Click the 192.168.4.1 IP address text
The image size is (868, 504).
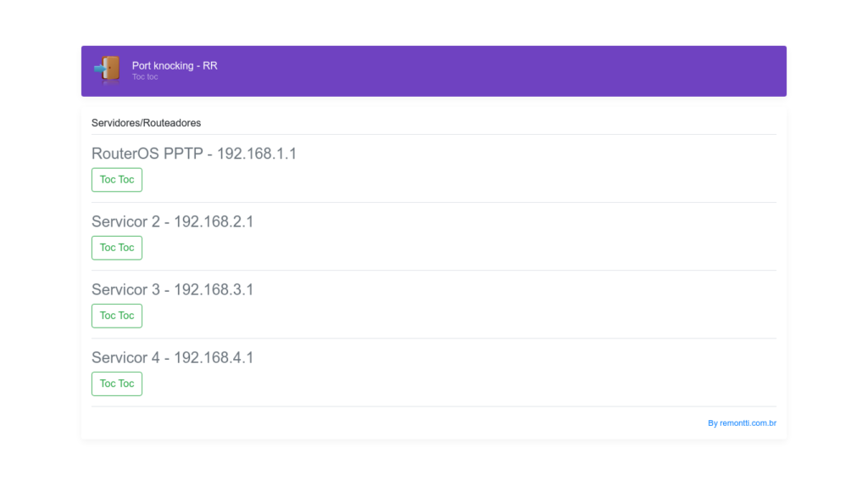pyautogui.click(x=214, y=357)
